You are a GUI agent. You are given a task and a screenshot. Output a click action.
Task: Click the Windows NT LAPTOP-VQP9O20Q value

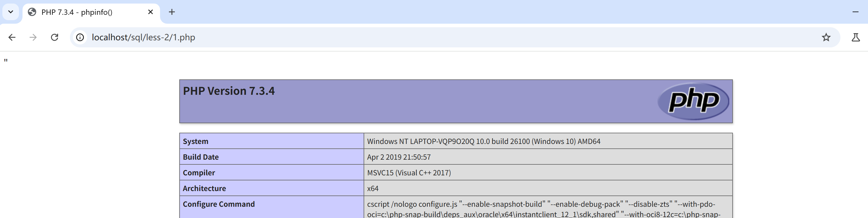[x=484, y=142]
